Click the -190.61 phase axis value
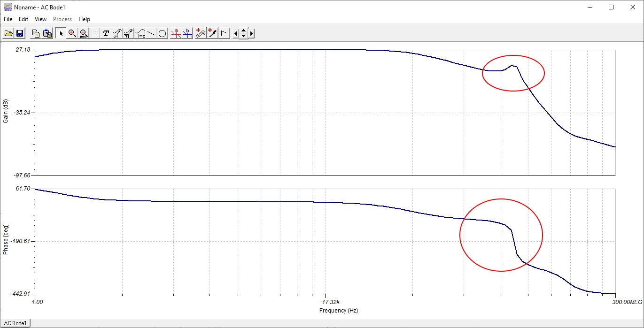Image resolution: width=644 pixels, height=328 pixels. point(20,241)
